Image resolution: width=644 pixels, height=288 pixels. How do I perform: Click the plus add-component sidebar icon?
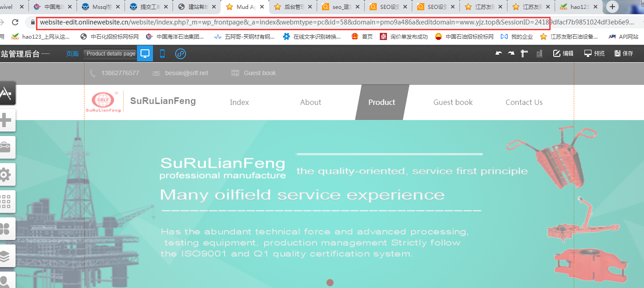(x=6, y=120)
